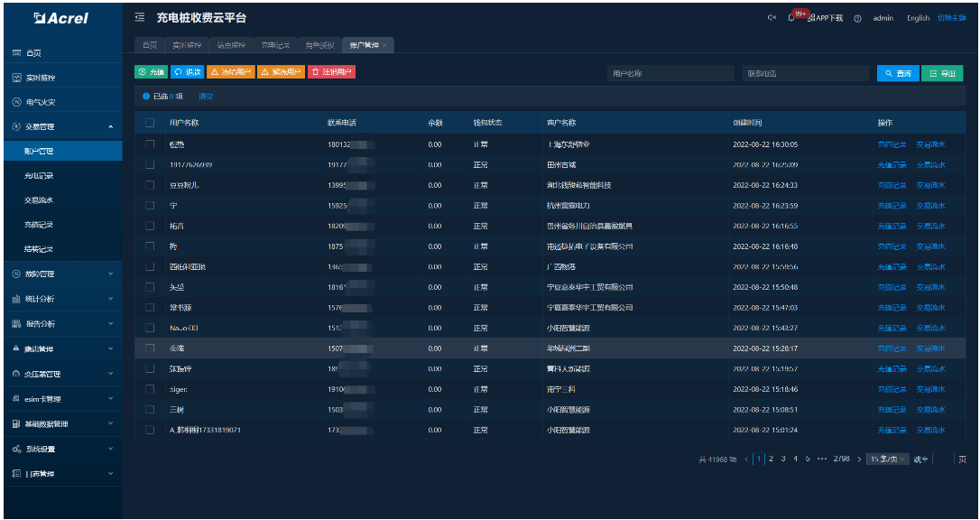The height and width of the screenshot is (520, 980).
Task: Open the 15条/页 page size dropdown
Action: pos(887,460)
